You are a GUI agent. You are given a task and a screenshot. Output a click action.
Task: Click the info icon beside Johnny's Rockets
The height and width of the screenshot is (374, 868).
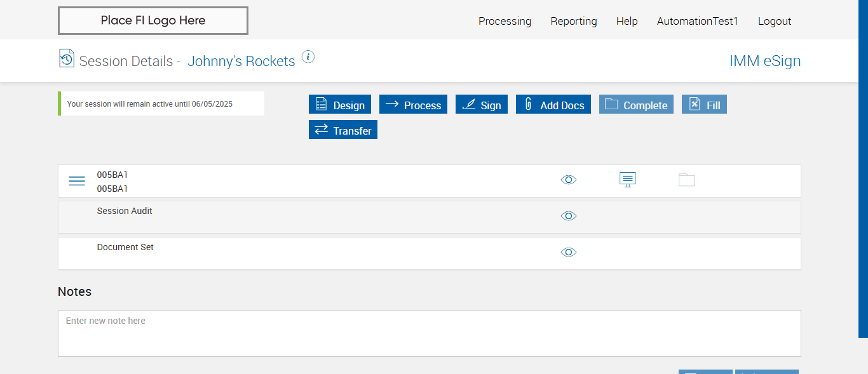308,57
